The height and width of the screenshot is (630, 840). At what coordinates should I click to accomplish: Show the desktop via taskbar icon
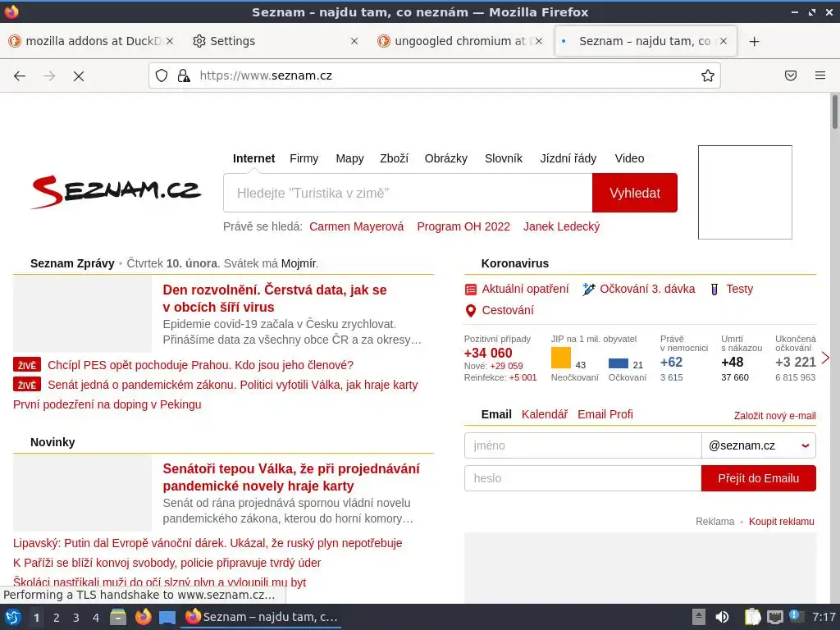(167, 618)
